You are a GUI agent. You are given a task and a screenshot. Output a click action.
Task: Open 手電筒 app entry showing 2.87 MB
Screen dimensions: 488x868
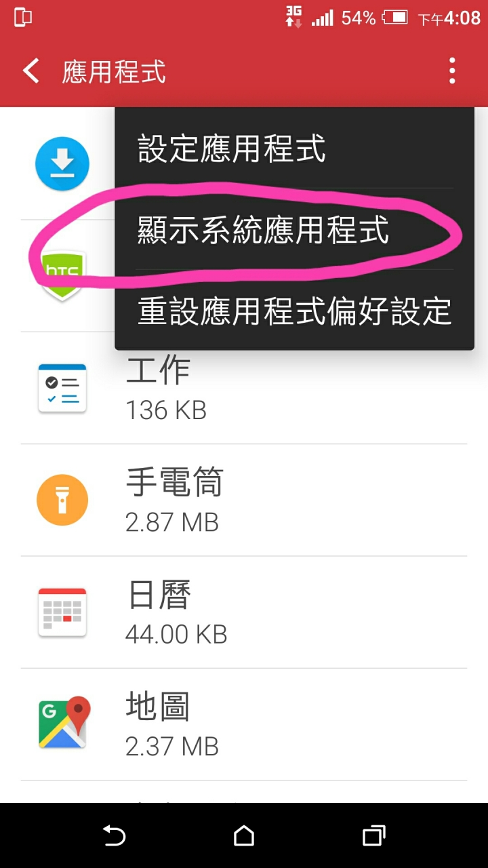pos(244,500)
